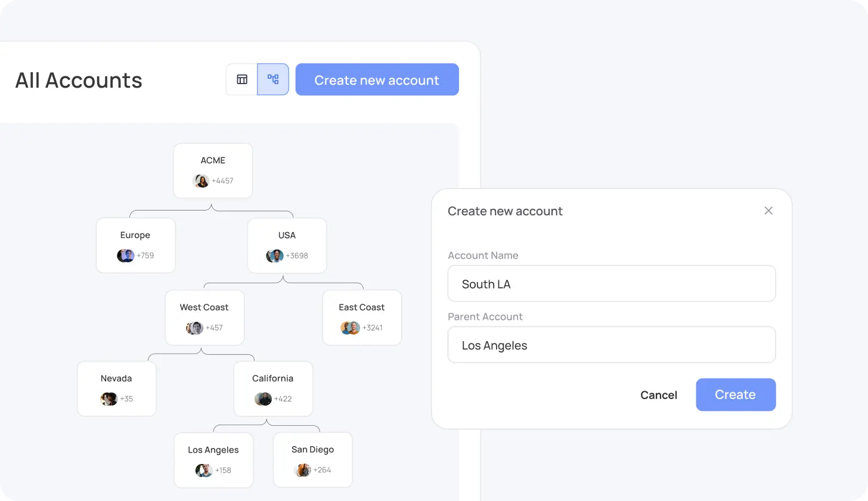Open the East Coast account node

click(362, 308)
